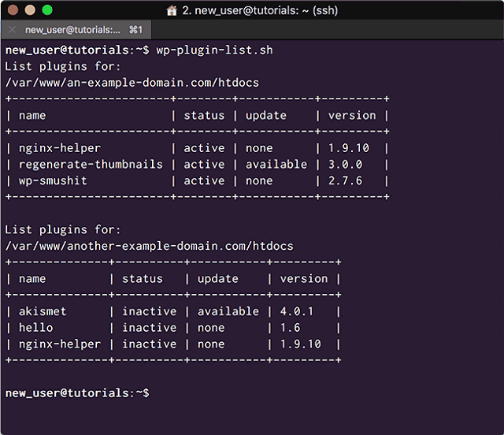This screenshot has width=504, height=435.
Task: Click 'available' update for akismet
Action: (x=228, y=311)
